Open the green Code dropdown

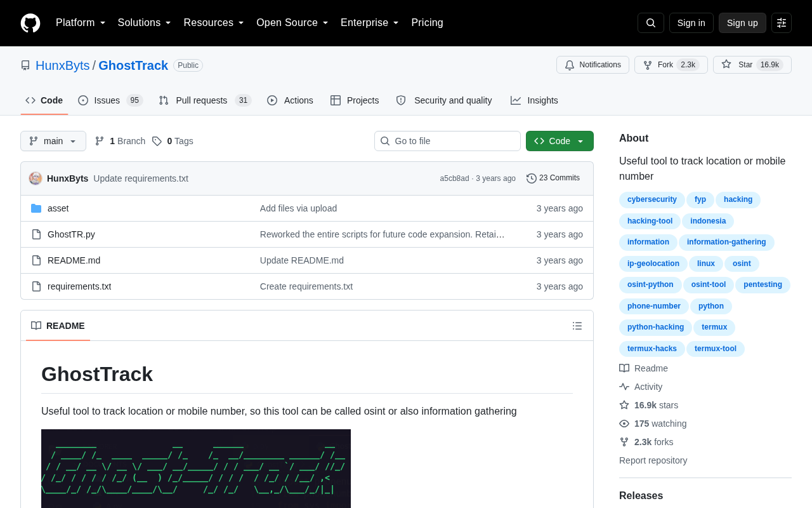(560, 141)
